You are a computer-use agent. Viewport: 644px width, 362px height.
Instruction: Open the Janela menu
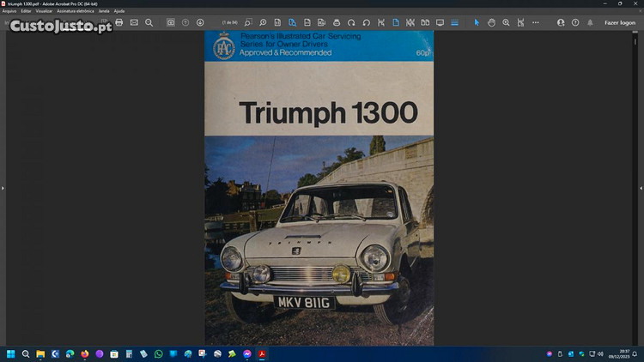click(x=104, y=11)
